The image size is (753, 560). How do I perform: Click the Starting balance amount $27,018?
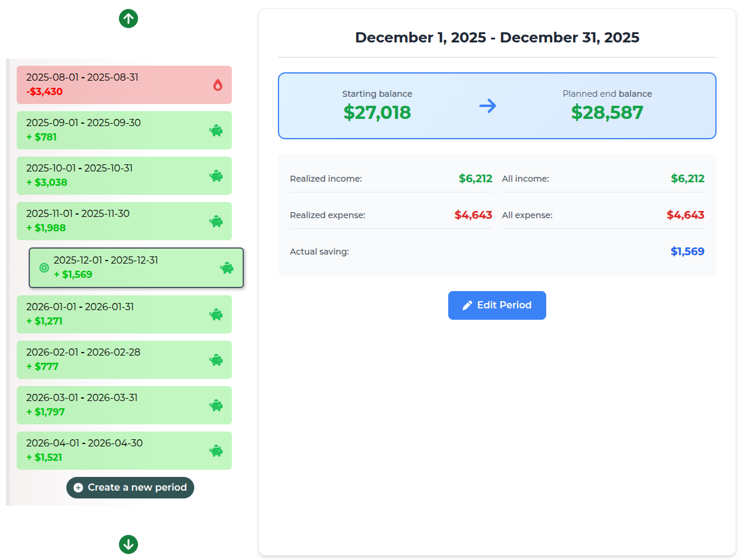pyautogui.click(x=377, y=112)
